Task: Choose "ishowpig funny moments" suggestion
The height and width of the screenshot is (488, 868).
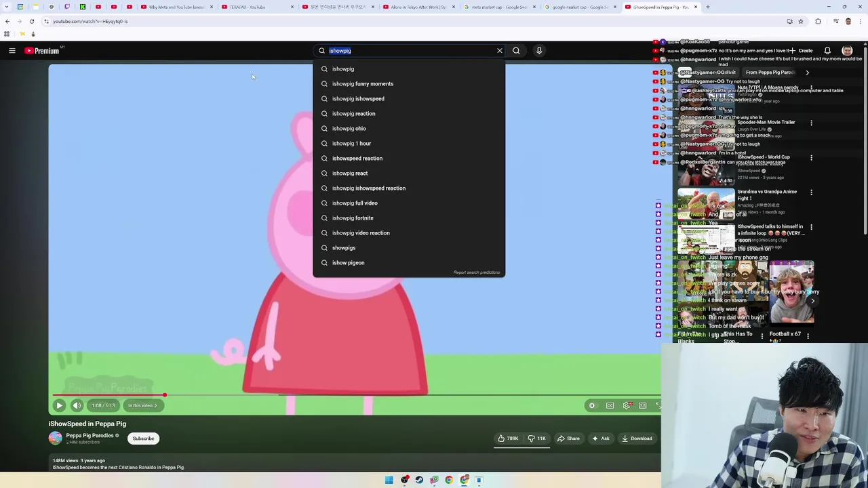Action: pyautogui.click(x=409, y=84)
